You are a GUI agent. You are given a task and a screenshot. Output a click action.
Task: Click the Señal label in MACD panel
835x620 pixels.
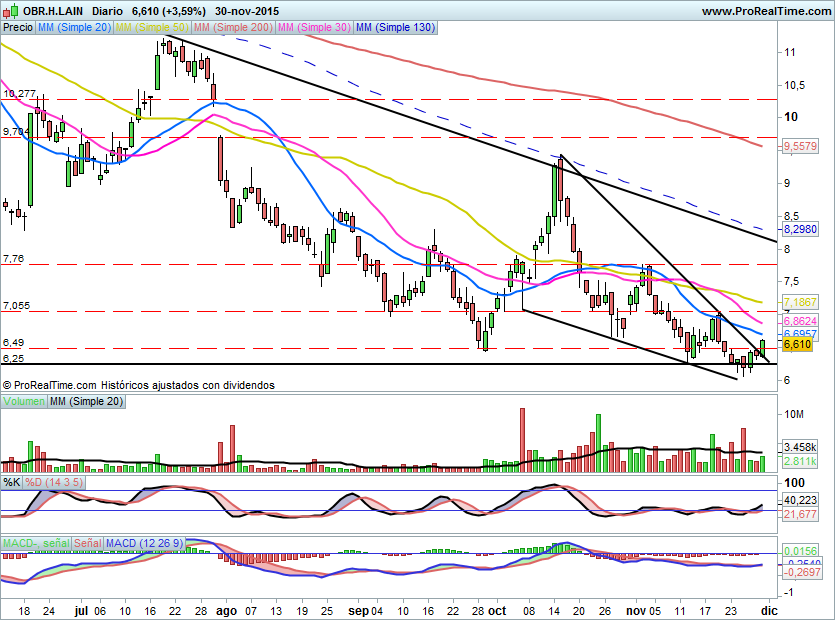tap(87, 543)
